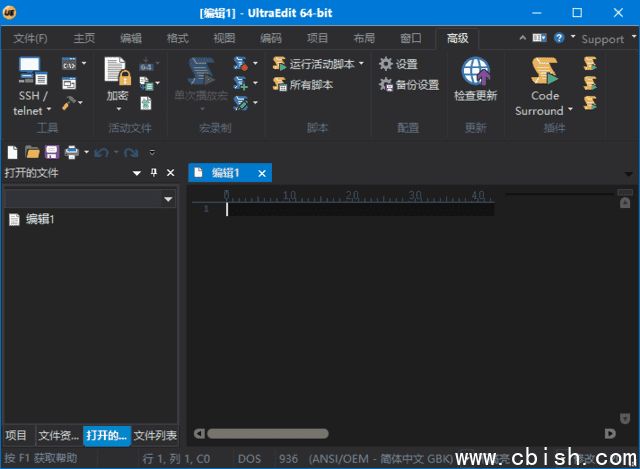640x469 pixels.
Task: Click the 所有脚本 (All scripts) button
Action: tap(303, 85)
